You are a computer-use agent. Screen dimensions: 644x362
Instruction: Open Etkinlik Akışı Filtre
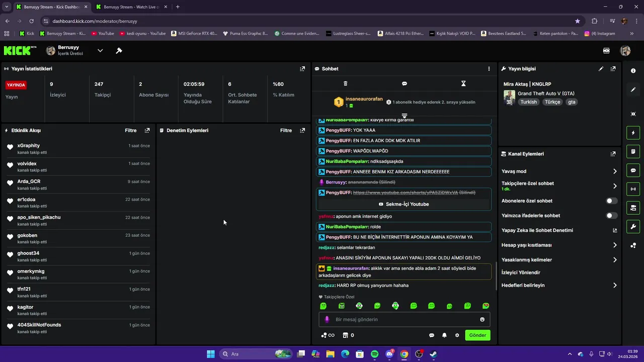coord(131,130)
